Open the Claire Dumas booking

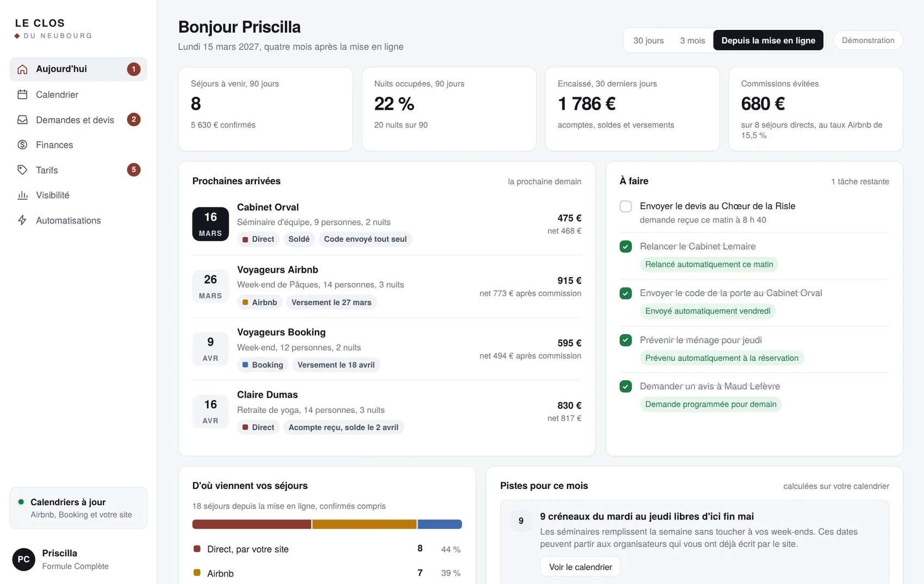[386, 411]
